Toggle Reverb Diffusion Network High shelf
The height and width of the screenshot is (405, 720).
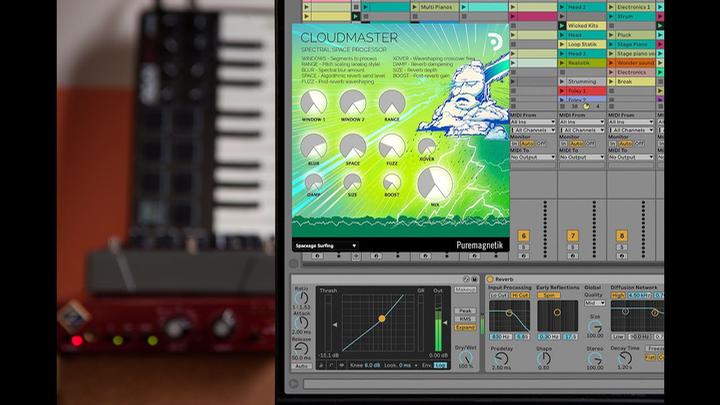618,295
